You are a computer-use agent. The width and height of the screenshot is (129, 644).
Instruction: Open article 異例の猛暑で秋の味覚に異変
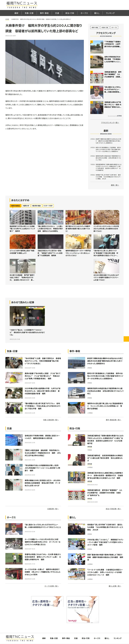(43, 376)
